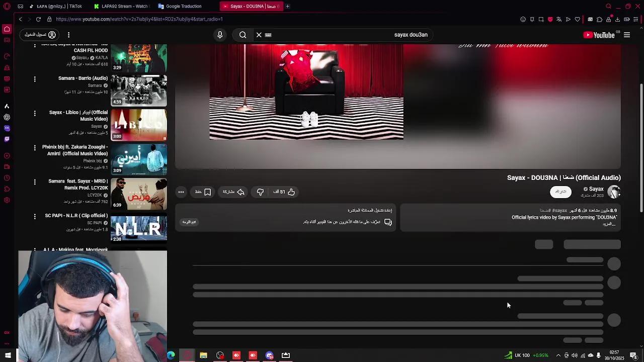The height and width of the screenshot is (362, 644).
Task: Click the sign-in button with account icon
Action: point(40,35)
